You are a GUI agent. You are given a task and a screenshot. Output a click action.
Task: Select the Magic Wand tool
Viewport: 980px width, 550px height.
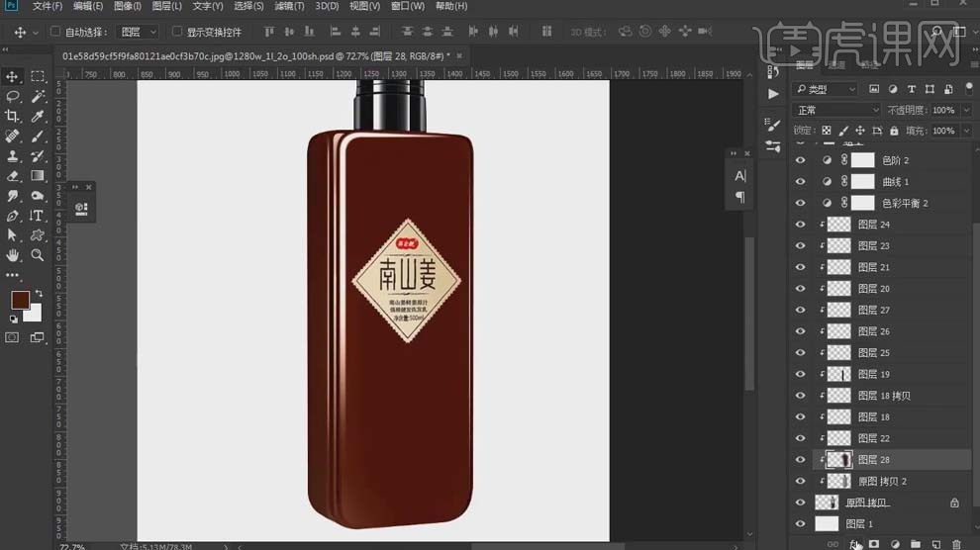[38, 96]
